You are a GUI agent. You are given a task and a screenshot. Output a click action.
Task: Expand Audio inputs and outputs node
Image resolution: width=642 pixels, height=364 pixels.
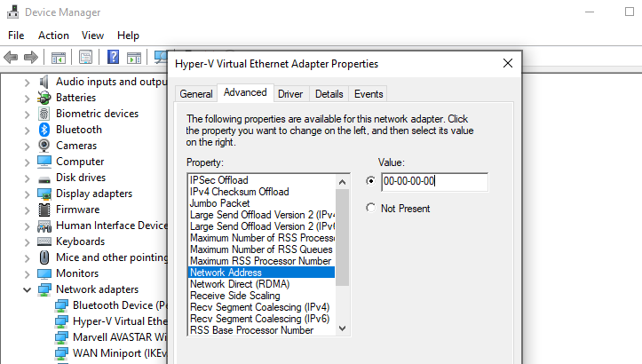pos(27,83)
